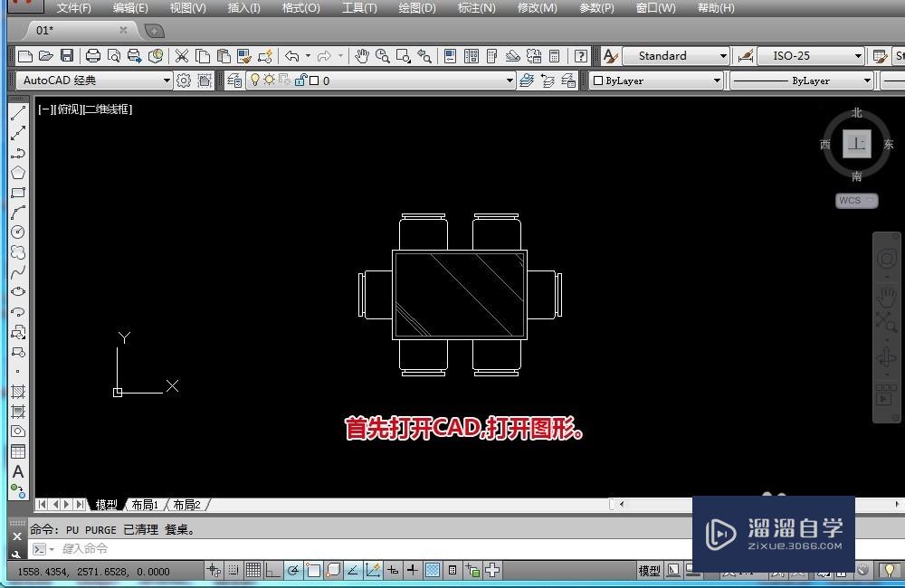905x588 pixels.
Task: Select the Zoom Realtime tool
Action: click(x=382, y=56)
